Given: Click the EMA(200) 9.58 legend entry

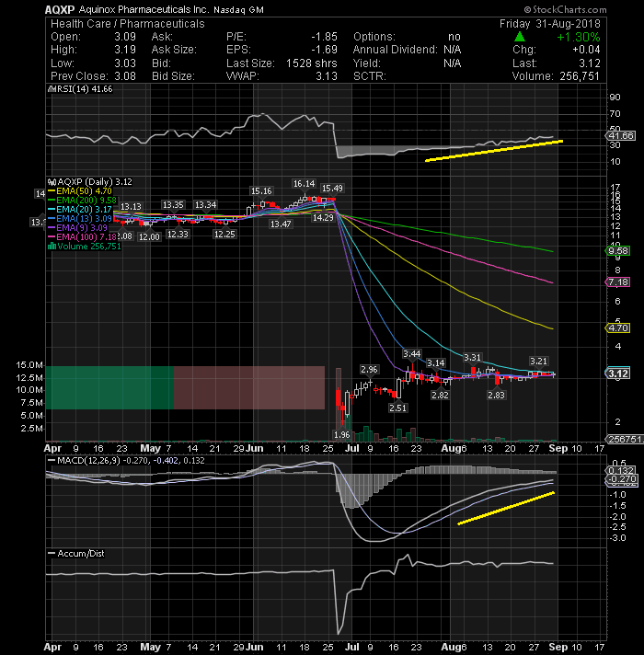Looking at the screenshot, I should click(x=82, y=201).
